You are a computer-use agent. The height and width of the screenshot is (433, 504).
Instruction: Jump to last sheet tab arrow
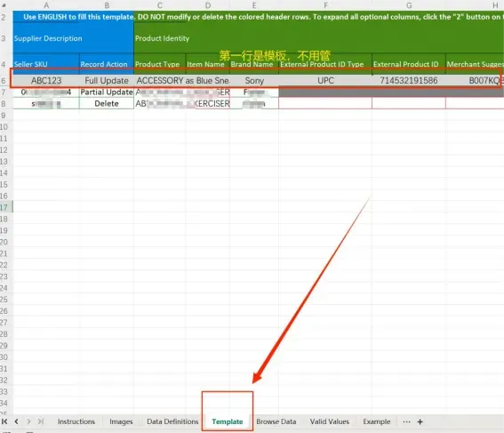tap(41, 421)
